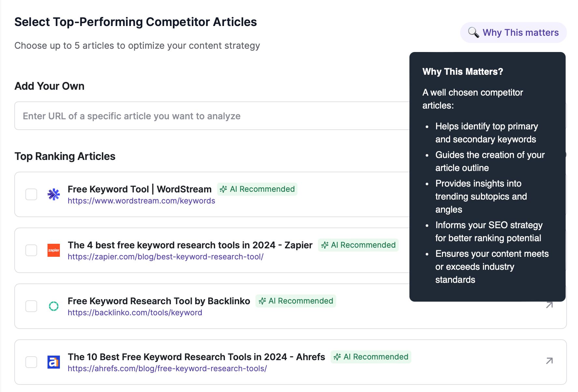This screenshot has height=392, width=578.
Task: Click the magnifying glass in Why This matters
Action: point(473,32)
